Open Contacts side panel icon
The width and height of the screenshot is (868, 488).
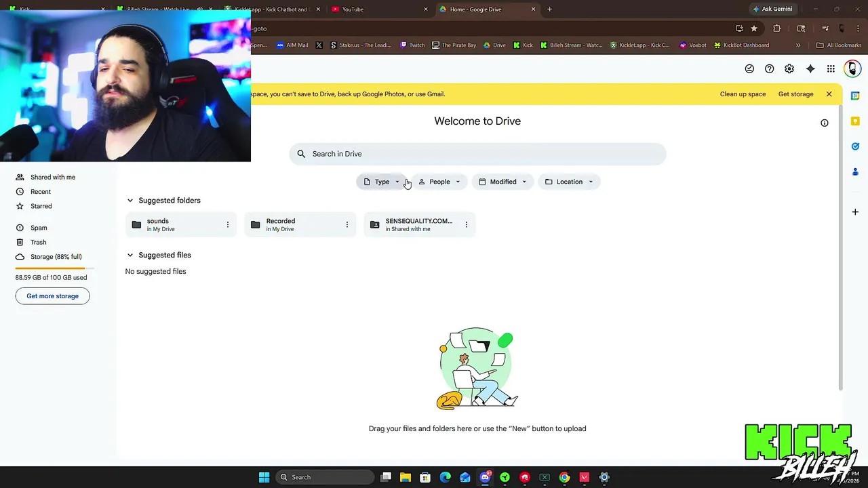(x=855, y=171)
